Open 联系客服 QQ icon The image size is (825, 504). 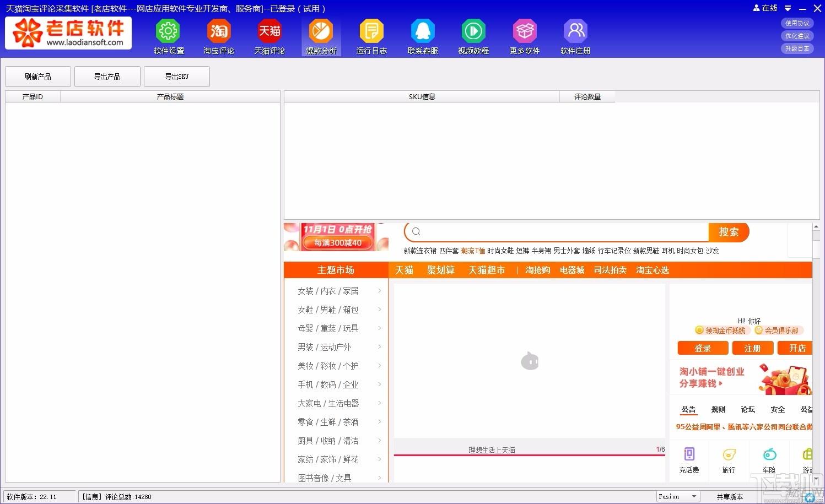click(x=423, y=31)
